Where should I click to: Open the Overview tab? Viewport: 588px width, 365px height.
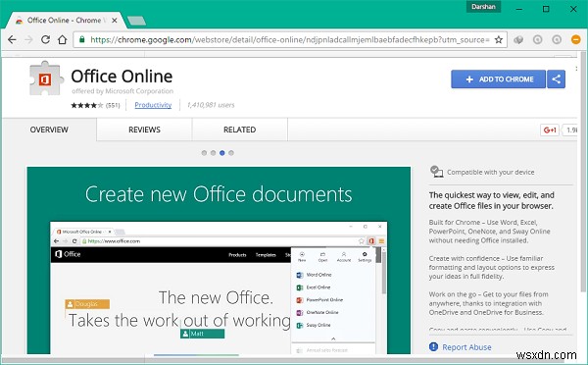(x=49, y=130)
